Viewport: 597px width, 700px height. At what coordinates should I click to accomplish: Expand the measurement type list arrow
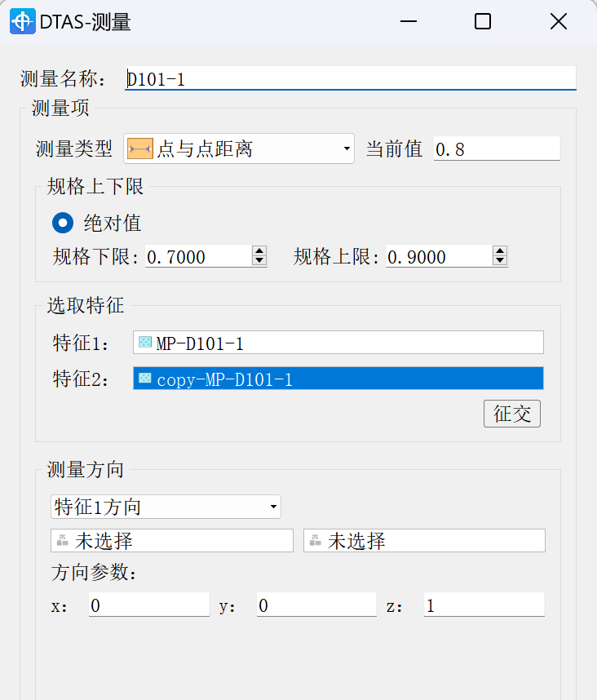point(346,148)
